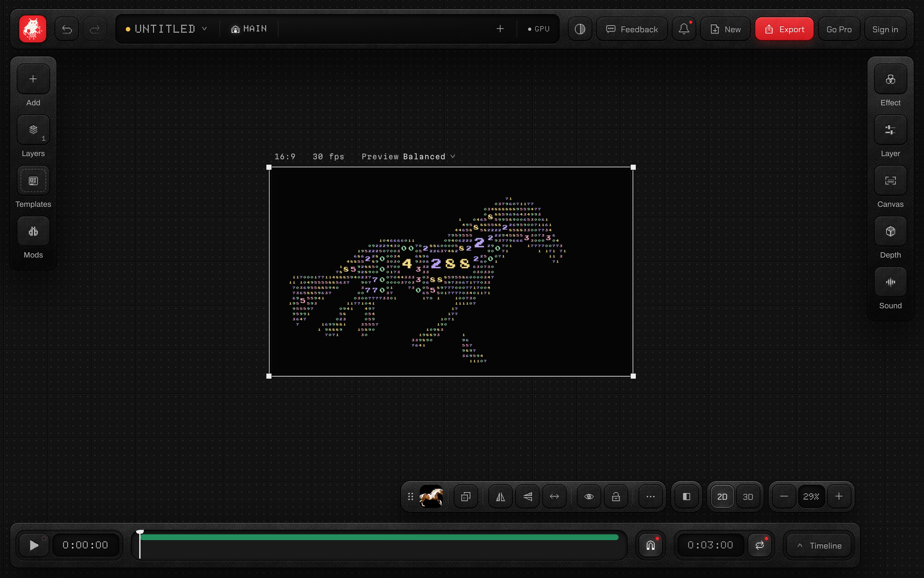This screenshot has height=578, width=924.
Task: Select the top-left canvas resize handle
Action: [x=269, y=167]
